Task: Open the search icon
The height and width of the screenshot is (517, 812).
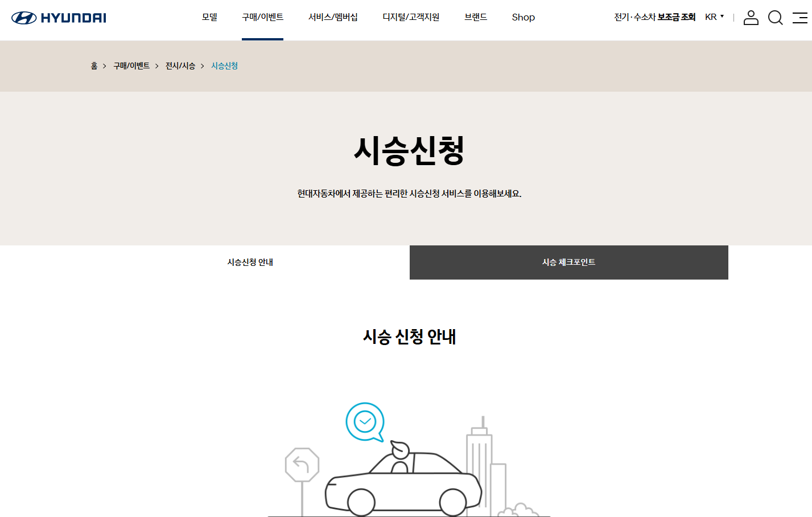Action: [x=775, y=18]
